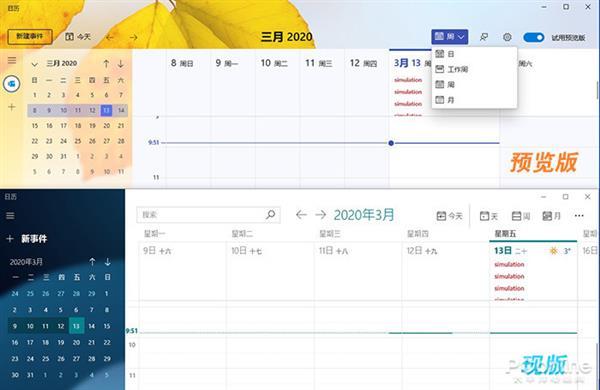600x390 pixels.
Task: Add an account with the plus icon in the sidebar
Action: pos(12,107)
